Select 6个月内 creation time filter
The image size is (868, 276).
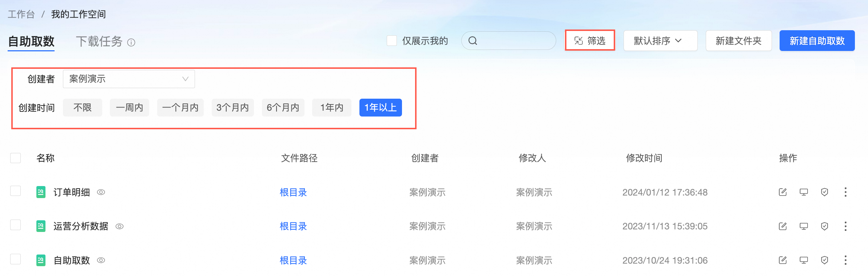(x=283, y=107)
